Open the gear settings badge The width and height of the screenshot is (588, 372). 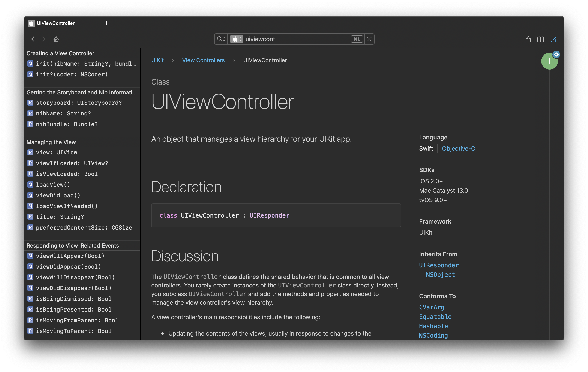tap(556, 54)
